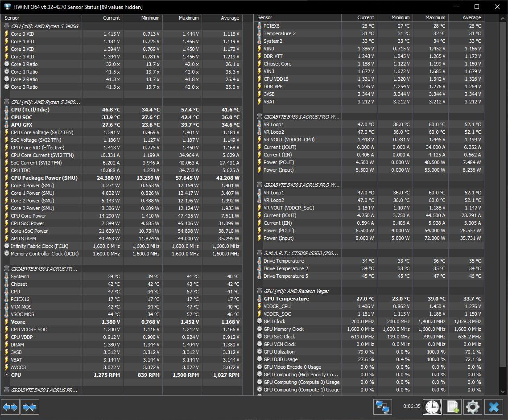Select the CPU TDC row
Screen dimensions: 508x420
(122, 170)
